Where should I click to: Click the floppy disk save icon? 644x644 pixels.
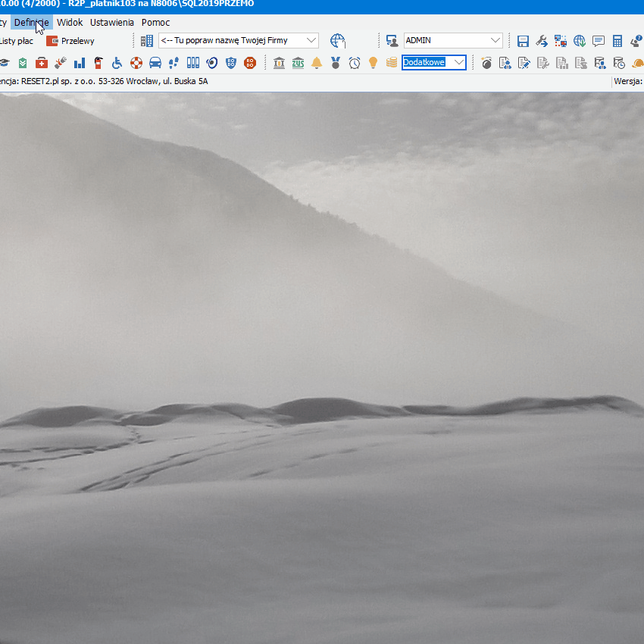(523, 41)
